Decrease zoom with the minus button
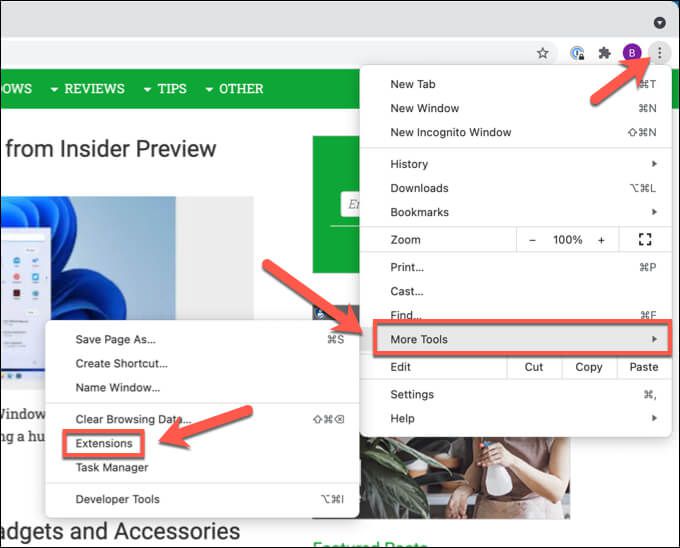Screen dimensions: 680x548 [x=533, y=240]
